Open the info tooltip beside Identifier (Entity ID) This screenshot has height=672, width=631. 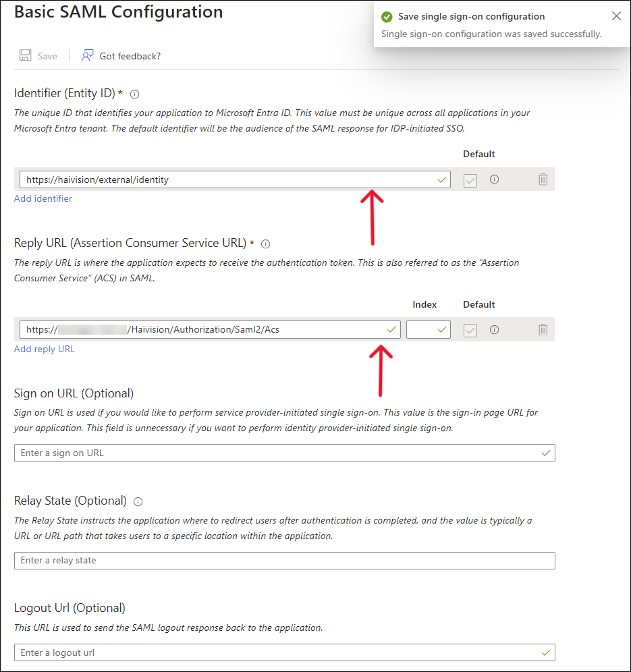pyautogui.click(x=134, y=94)
